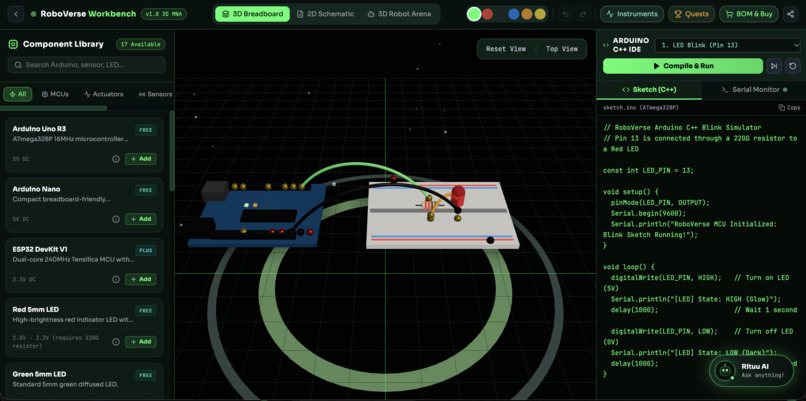The height and width of the screenshot is (401, 806).
Task: Open the Instruments panel button
Action: pyautogui.click(x=632, y=14)
